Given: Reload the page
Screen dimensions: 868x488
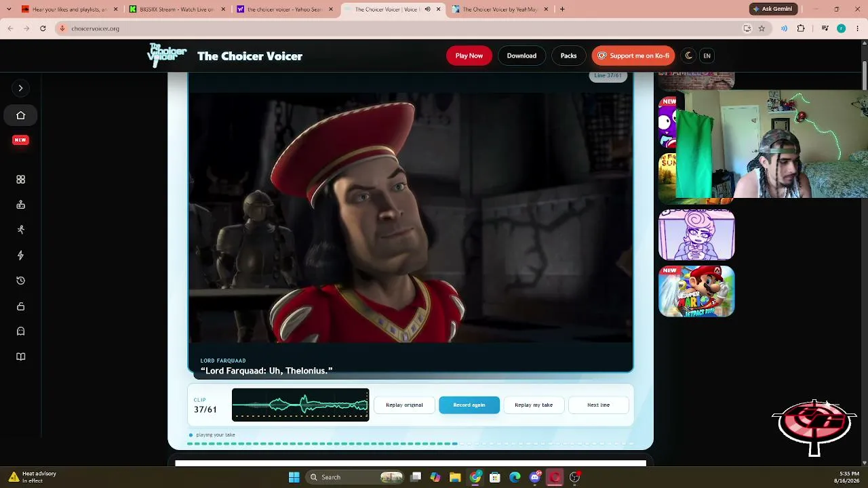Looking at the screenshot, I should (43, 28).
